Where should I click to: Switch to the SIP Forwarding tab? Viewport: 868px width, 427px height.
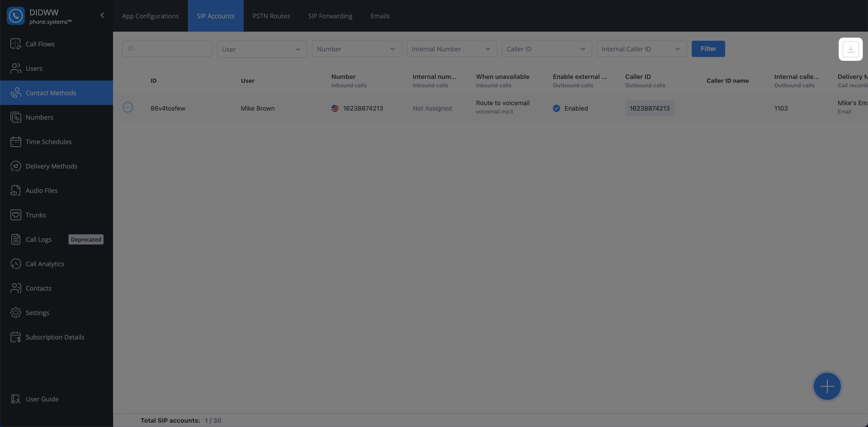pos(330,16)
